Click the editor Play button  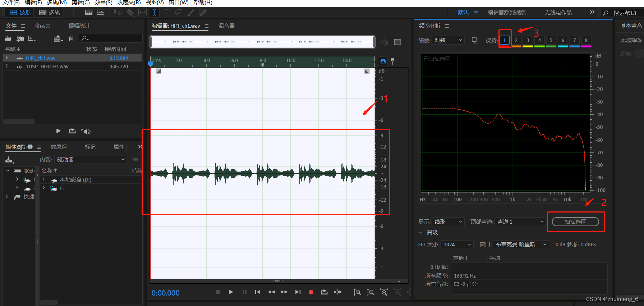[231, 292]
